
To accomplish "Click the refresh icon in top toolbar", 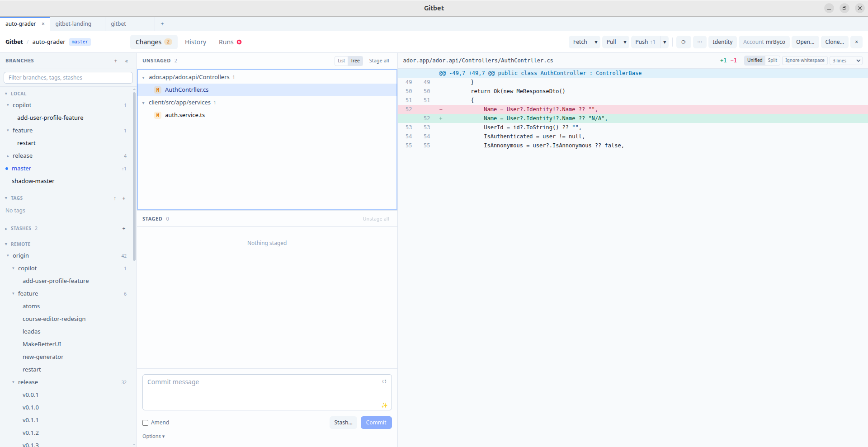I will pos(683,42).
